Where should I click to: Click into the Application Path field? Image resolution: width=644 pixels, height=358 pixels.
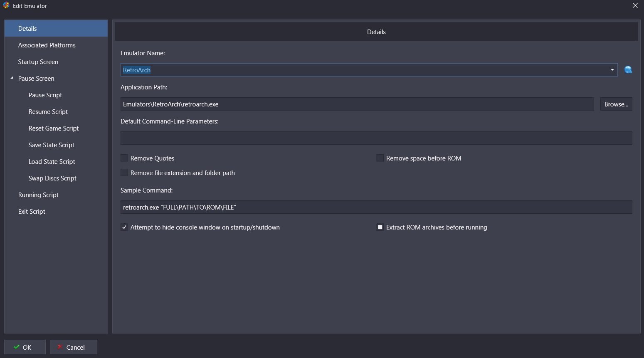pyautogui.click(x=357, y=104)
